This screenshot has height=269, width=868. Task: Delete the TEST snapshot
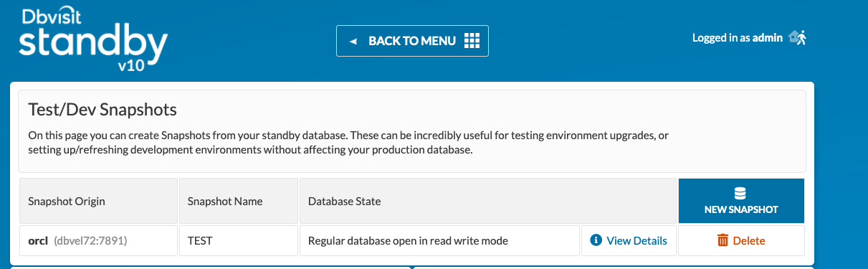point(741,240)
